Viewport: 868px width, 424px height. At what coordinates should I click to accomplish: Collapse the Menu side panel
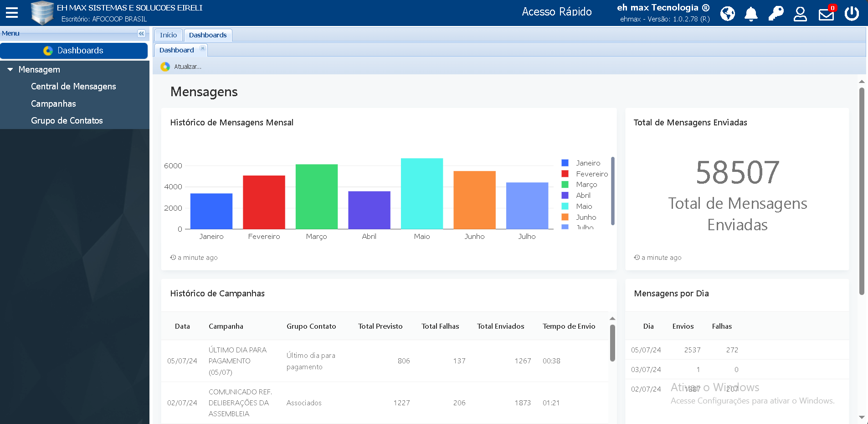click(x=141, y=33)
